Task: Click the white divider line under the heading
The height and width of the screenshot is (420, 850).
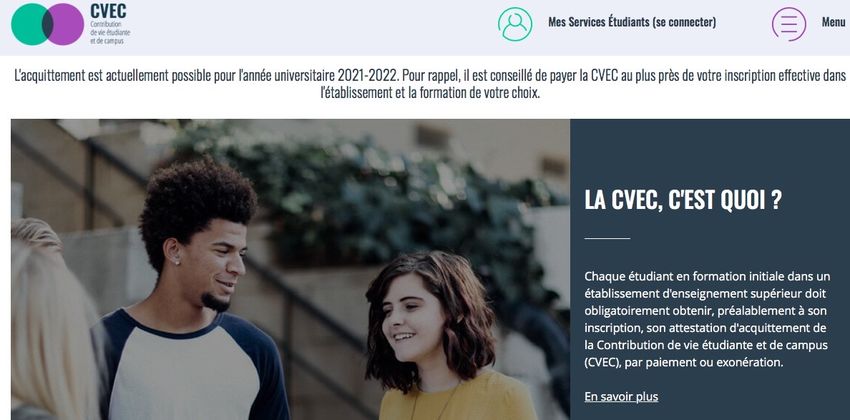Action: coord(607,238)
